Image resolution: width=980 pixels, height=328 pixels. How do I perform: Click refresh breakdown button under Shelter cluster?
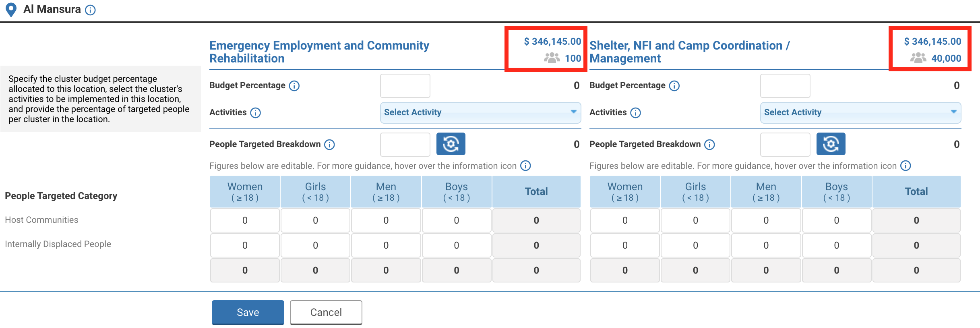click(x=831, y=144)
